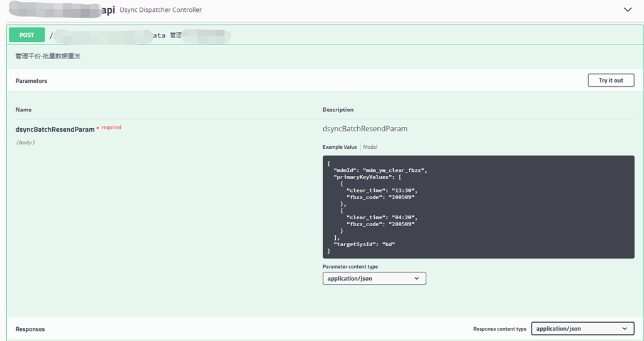The width and height of the screenshot is (644, 341).
Task: Collapse the Dsync Dispatcher Controller section chevron
Action: 627,10
